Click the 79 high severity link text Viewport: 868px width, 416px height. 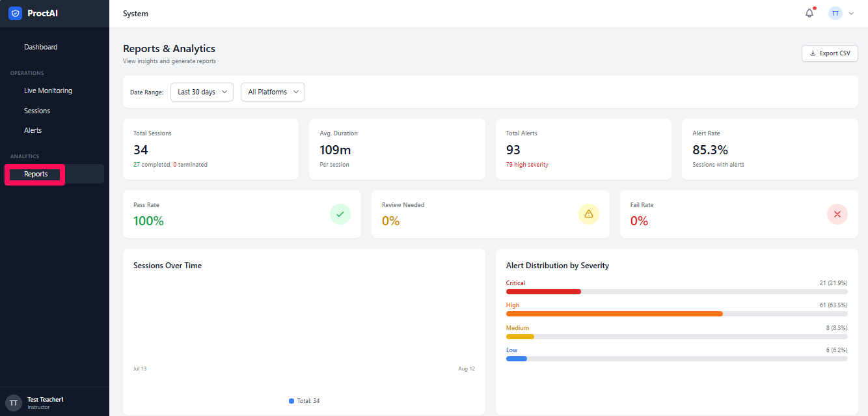tap(527, 165)
